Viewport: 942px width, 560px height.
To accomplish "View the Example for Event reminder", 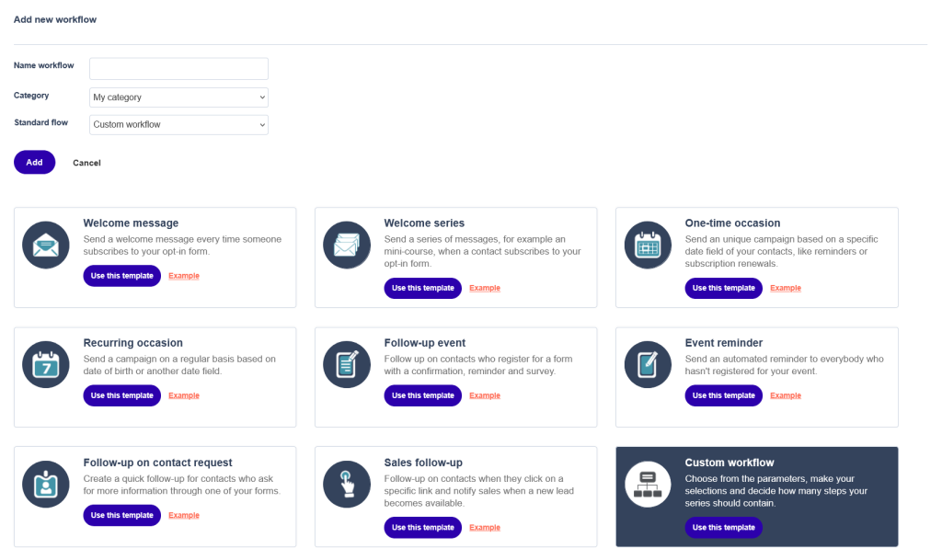I will point(786,395).
